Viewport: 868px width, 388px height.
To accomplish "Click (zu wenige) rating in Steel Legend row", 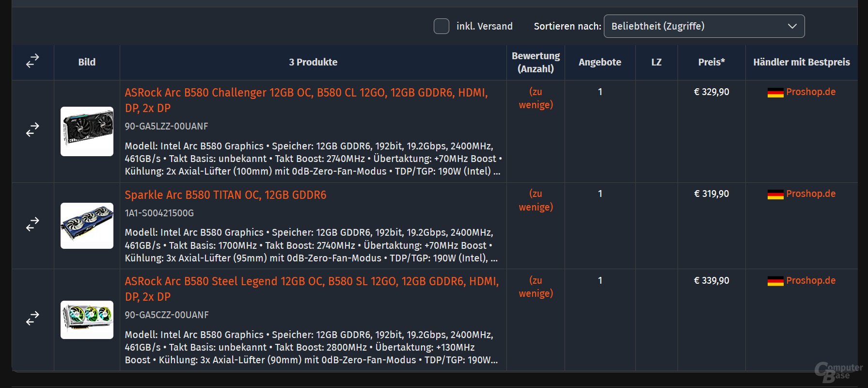I will click(536, 287).
